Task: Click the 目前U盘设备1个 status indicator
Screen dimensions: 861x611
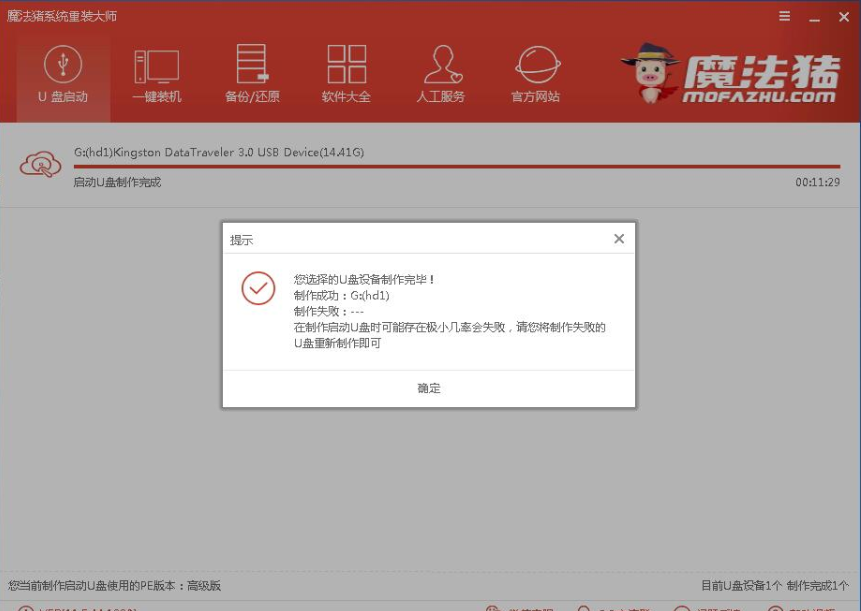Action: point(741,585)
